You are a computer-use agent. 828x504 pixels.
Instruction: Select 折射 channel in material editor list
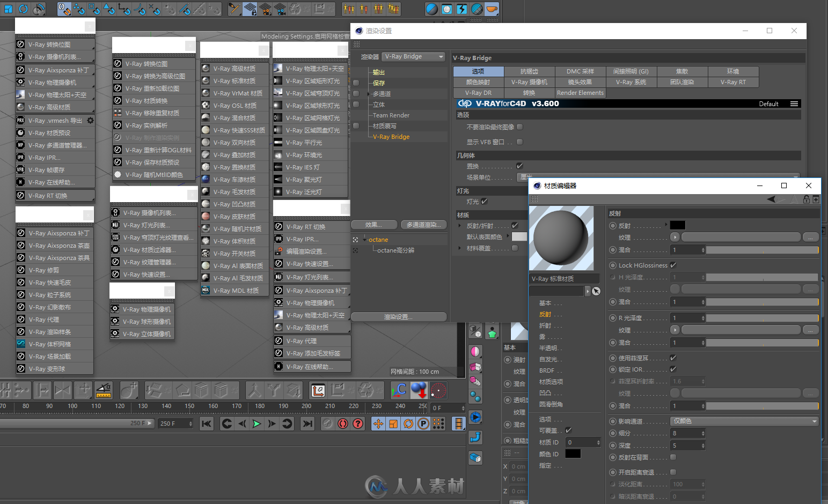pos(545,325)
